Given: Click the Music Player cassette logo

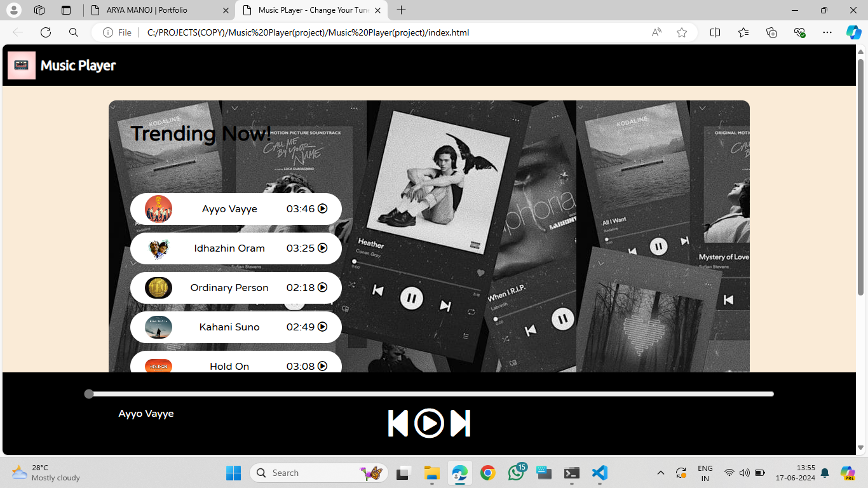Looking at the screenshot, I should tap(22, 65).
